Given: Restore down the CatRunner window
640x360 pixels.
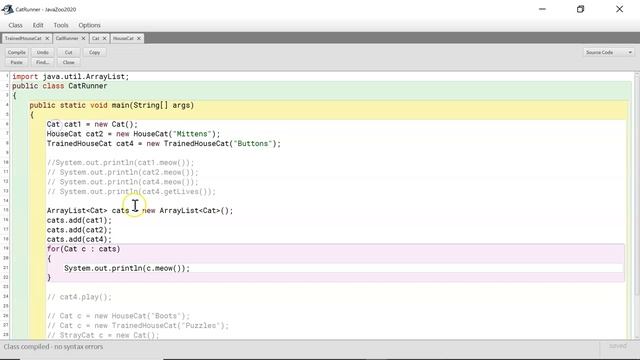Looking at the screenshot, I should [580, 9].
